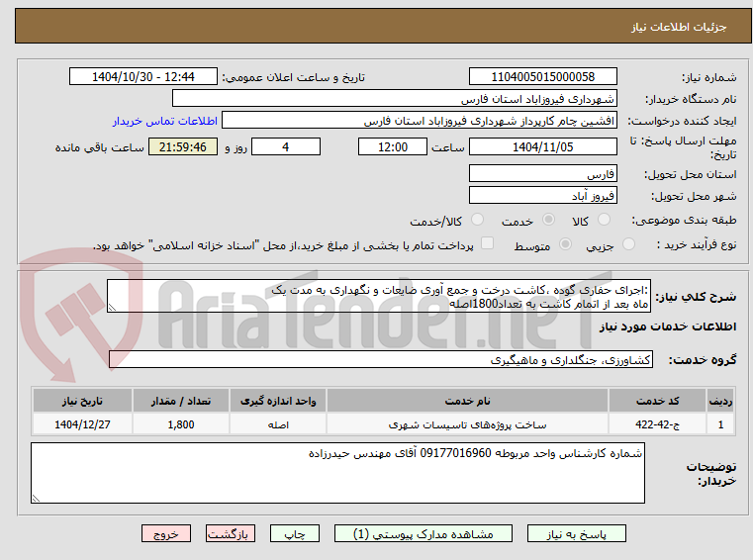
Task: Click the پاسخ به نیاز button
Action: [x=576, y=533]
